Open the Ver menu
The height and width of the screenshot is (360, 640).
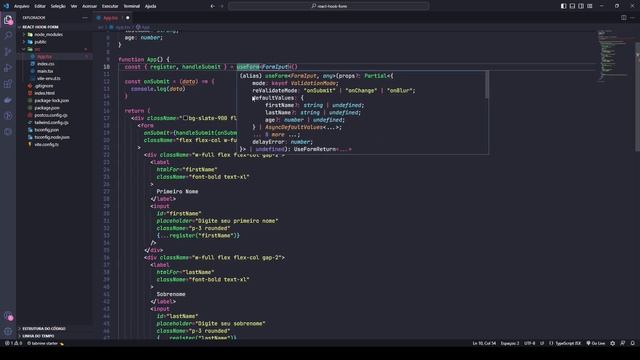tap(74, 6)
